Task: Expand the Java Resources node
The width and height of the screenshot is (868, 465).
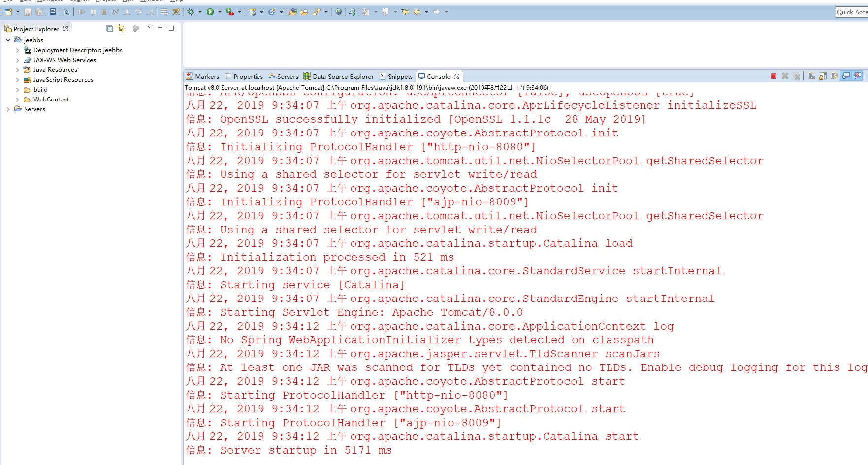Action: [x=18, y=70]
